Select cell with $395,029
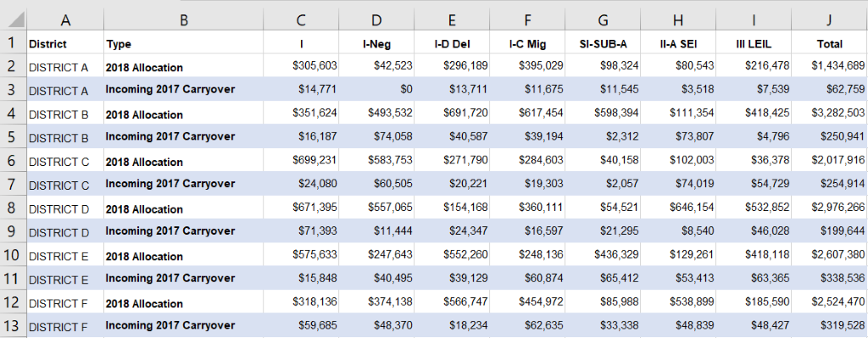This screenshot has width=868, height=338. (527, 66)
